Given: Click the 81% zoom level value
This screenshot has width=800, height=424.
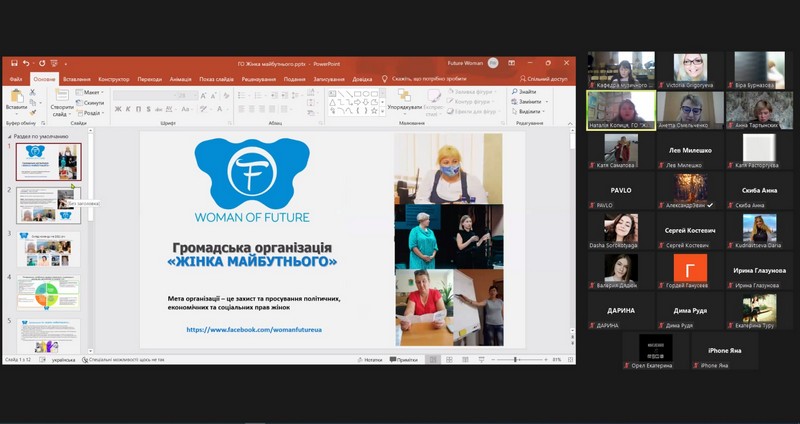Looking at the screenshot, I should pos(557,360).
